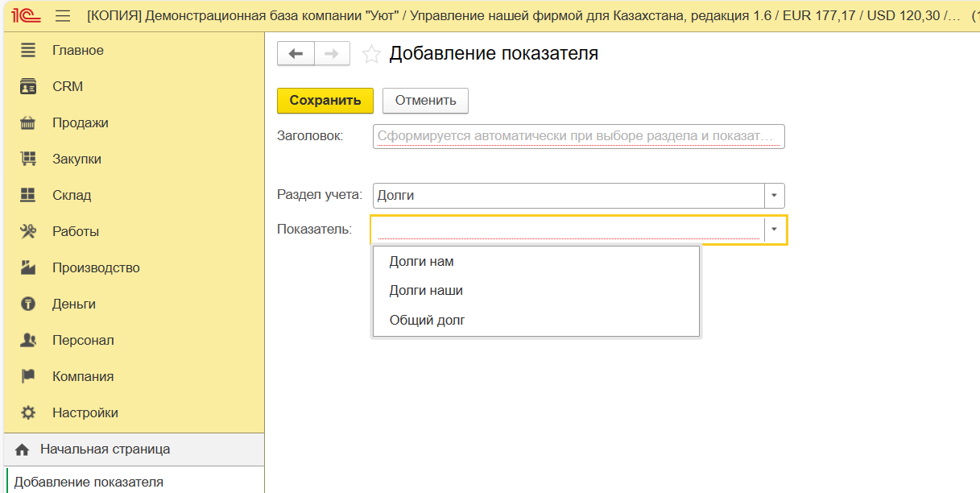Click the forward navigation arrow
980x493 pixels.
click(331, 53)
